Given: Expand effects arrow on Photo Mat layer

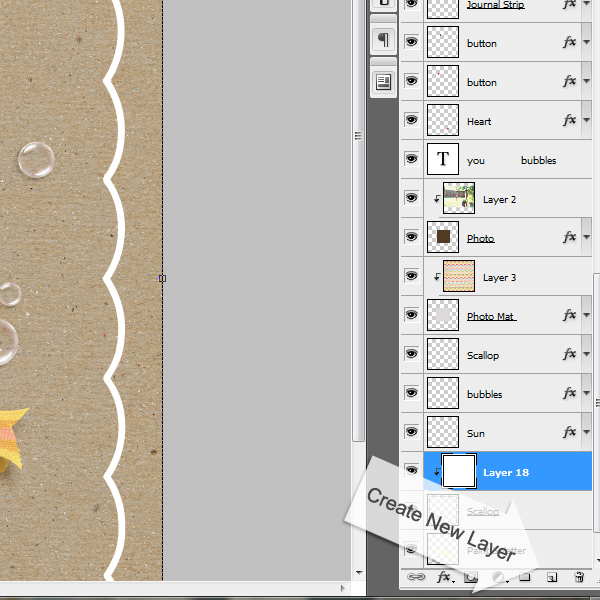Looking at the screenshot, I should (x=587, y=315).
